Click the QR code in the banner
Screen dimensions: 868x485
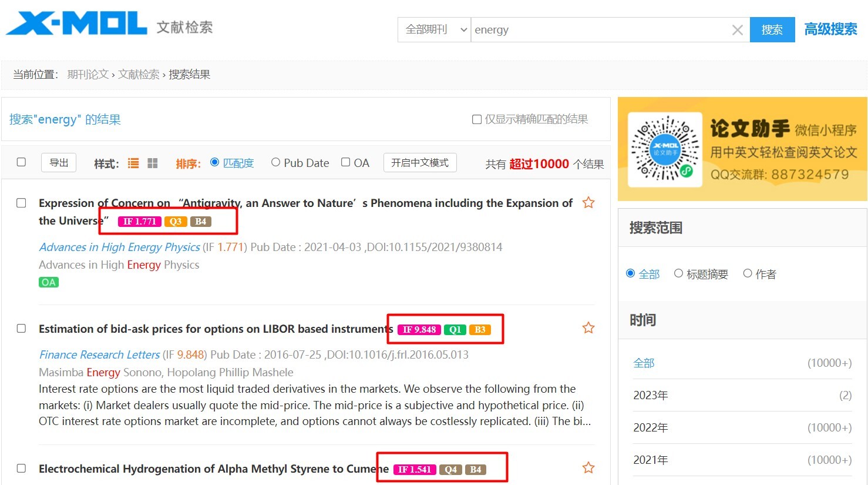pyautogui.click(x=665, y=149)
